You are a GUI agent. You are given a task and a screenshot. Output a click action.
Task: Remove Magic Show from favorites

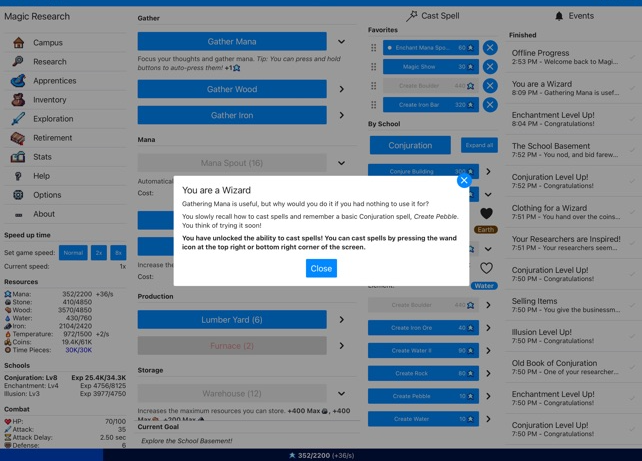(x=490, y=67)
